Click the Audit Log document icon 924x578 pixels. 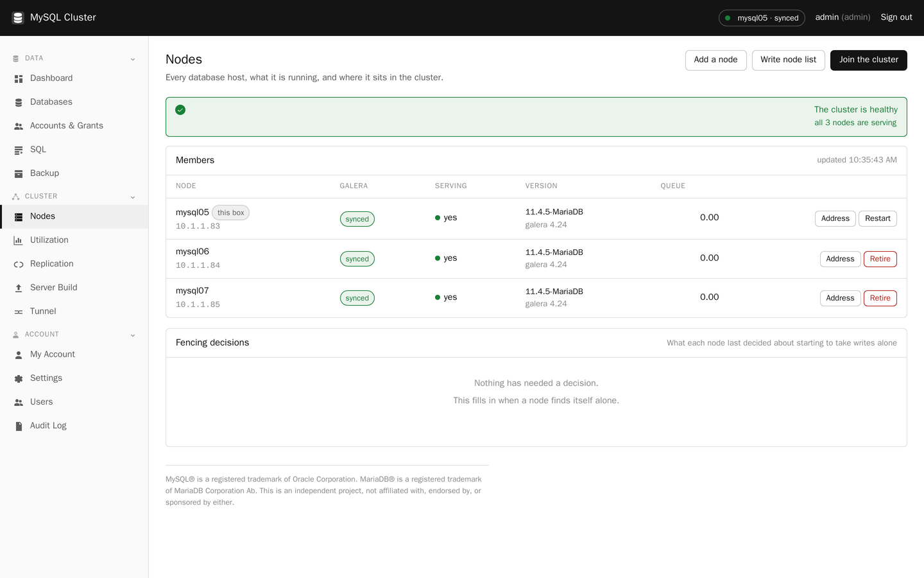(x=19, y=426)
